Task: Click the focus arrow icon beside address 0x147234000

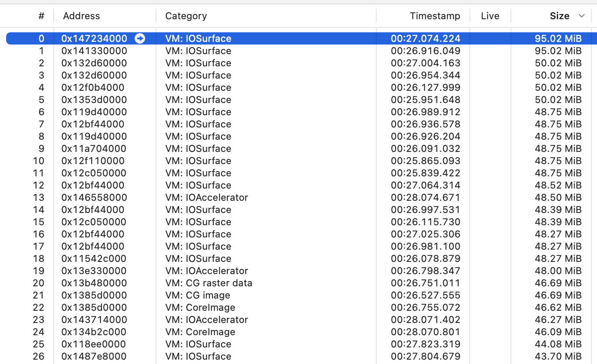Action: tap(140, 38)
